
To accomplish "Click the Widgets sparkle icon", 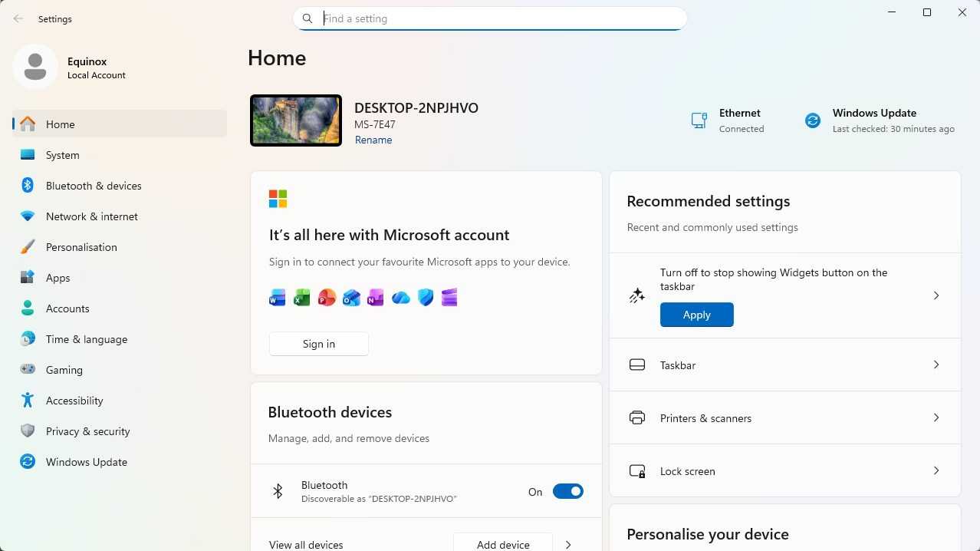I will tap(636, 295).
